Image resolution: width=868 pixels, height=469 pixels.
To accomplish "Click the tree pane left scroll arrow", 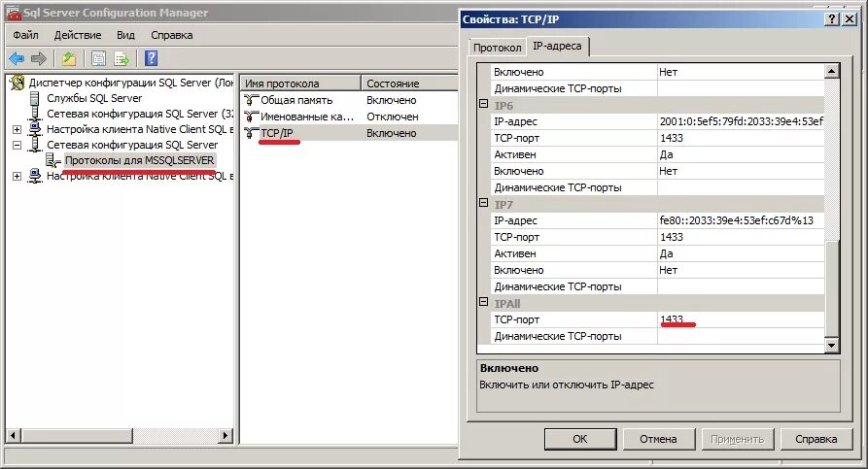I will (x=14, y=435).
